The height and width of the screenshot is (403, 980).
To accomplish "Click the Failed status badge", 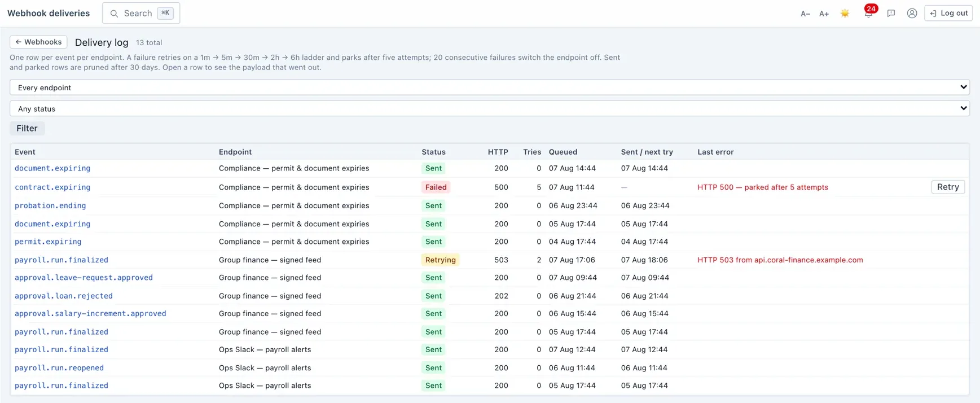I will point(436,187).
